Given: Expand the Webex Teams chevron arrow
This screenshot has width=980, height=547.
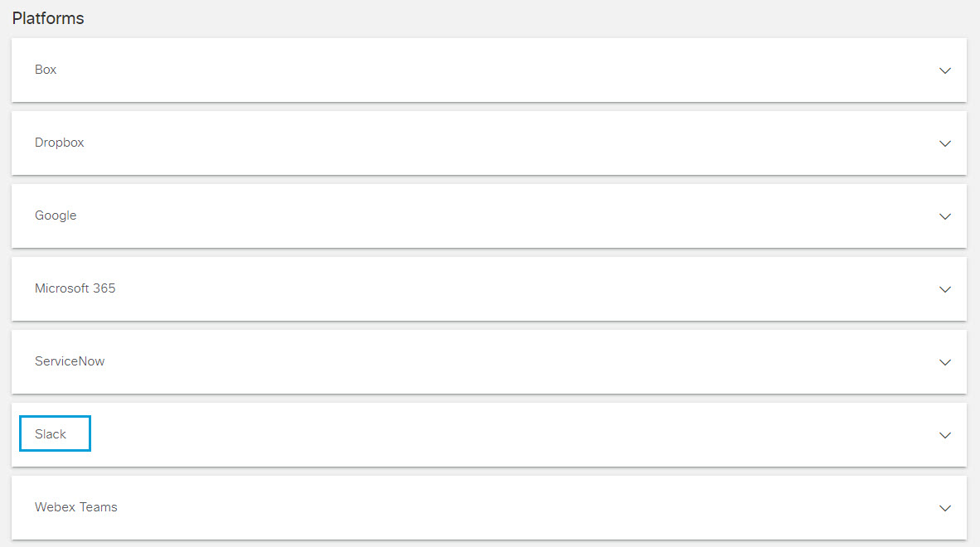Looking at the screenshot, I should (x=945, y=508).
